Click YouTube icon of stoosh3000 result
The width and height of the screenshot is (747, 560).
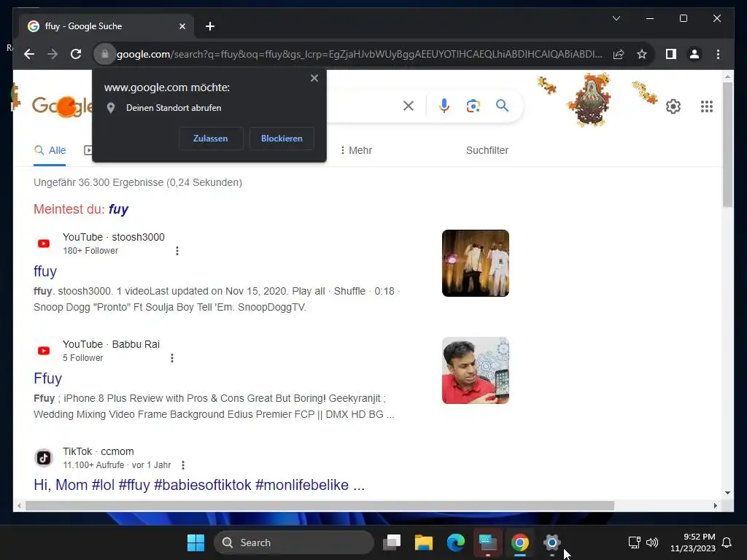[x=44, y=244]
